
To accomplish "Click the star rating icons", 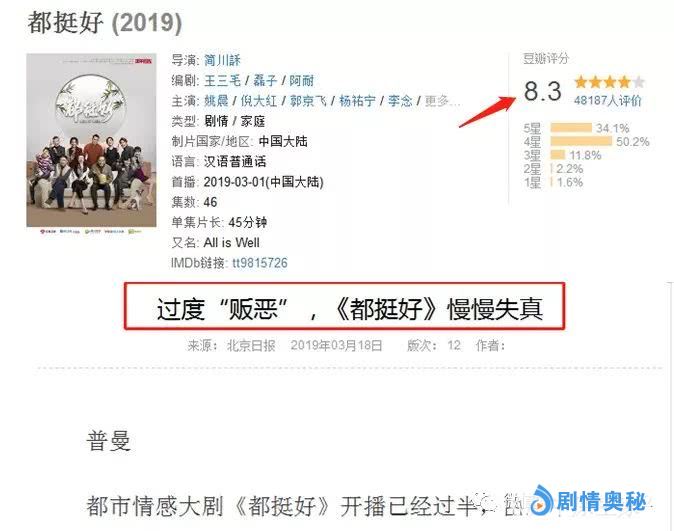I will (609, 82).
